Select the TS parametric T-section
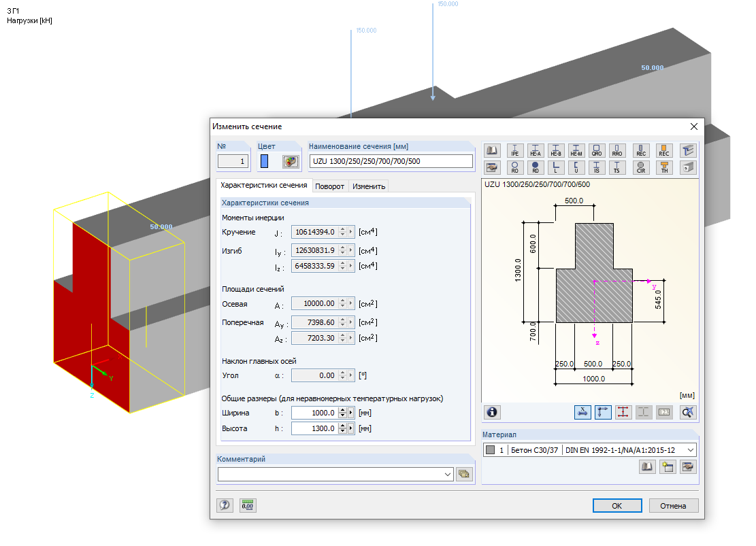Screen dimensions: 756x546 (x=617, y=167)
